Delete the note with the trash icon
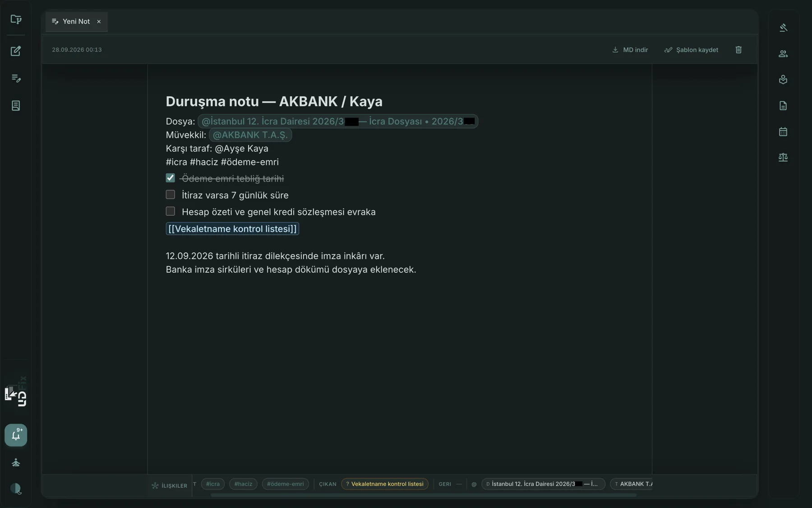 pyautogui.click(x=738, y=50)
